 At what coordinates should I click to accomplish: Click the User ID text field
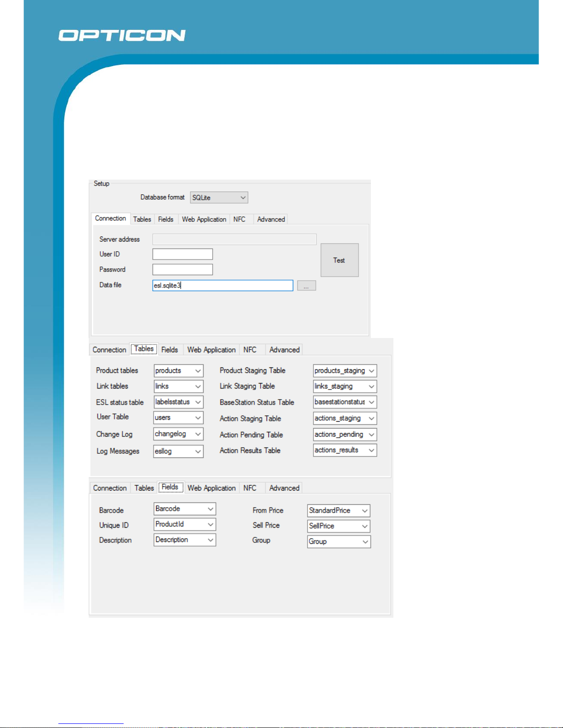click(x=182, y=254)
